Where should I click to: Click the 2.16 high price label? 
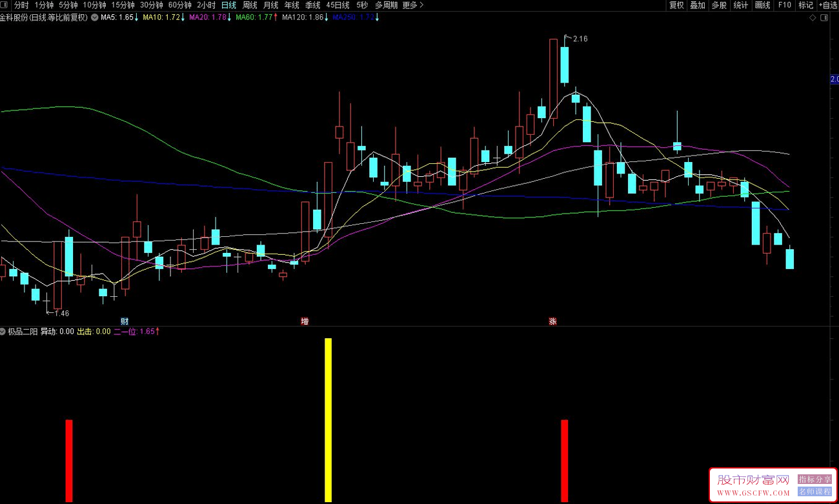(x=580, y=39)
